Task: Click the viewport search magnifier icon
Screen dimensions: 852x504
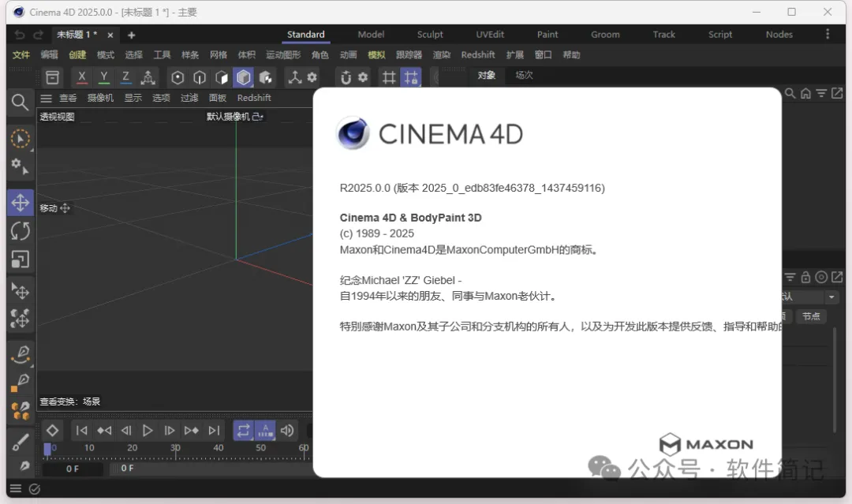Action: pyautogui.click(x=21, y=102)
